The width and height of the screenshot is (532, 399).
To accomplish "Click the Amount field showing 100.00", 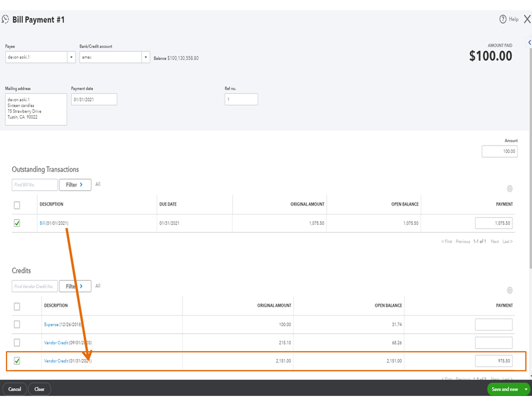I will (500, 151).
